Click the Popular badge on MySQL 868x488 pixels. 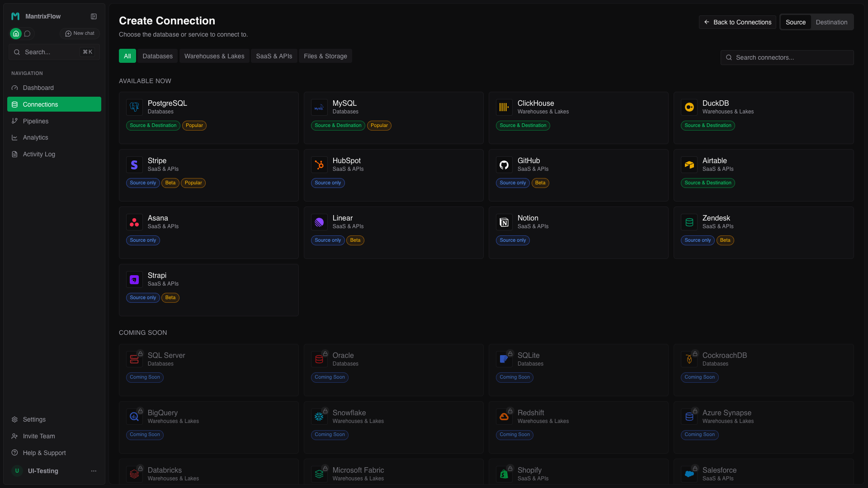click(x=379, y=126)
